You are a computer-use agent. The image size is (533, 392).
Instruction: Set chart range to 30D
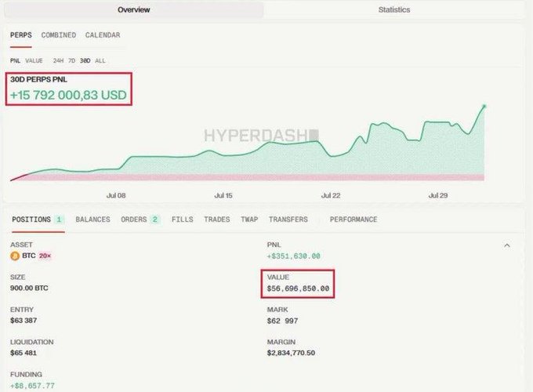pyautogui.click(x=85, y=61)
